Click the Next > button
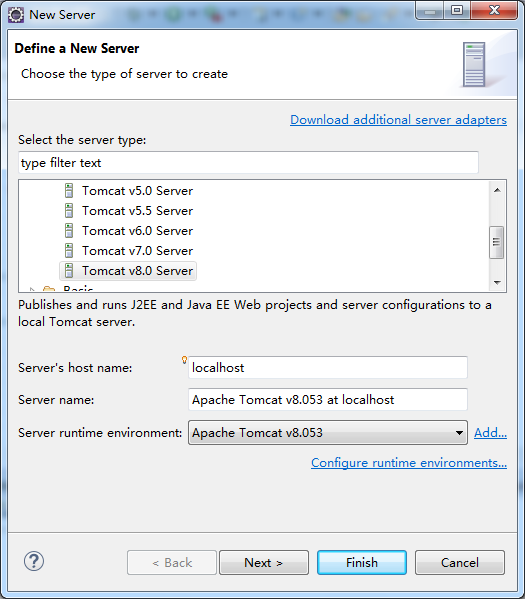The height and width of the screenshot is (599, 525). (x=264, y=562)
